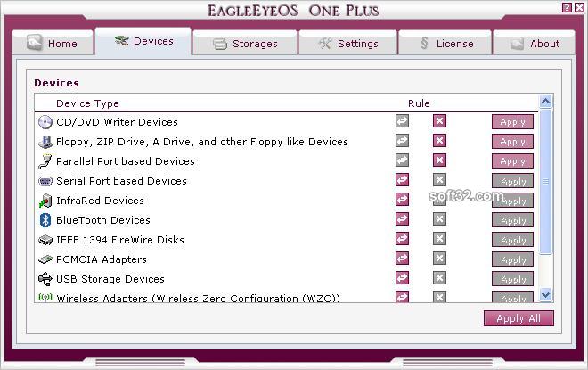Click the Bluetooth logo icon
Image resolution: width=588 pixels, height=370 pixels.
(45, 220)
